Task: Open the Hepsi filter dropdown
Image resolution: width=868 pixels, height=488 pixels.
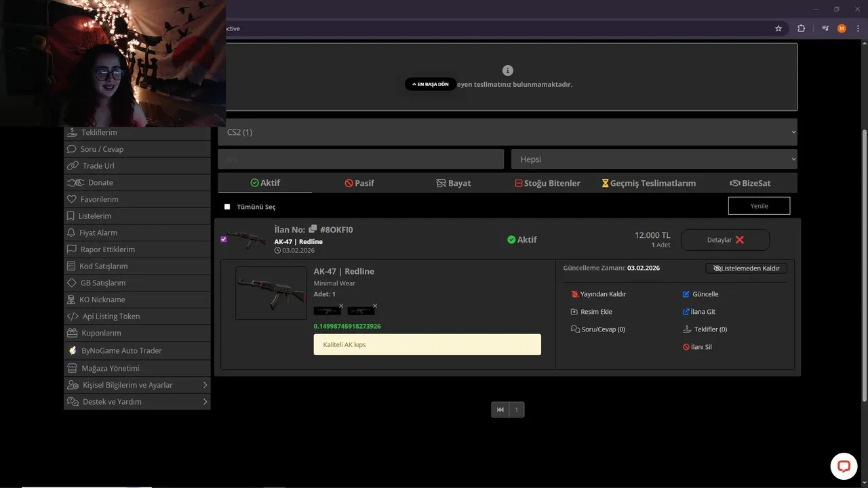Action: pyautogui.click(x=654, y=159)
